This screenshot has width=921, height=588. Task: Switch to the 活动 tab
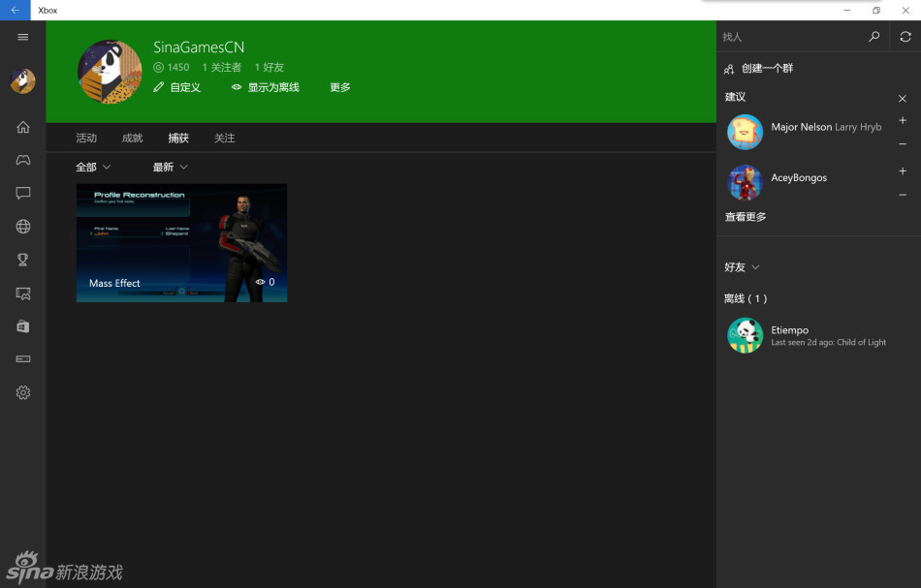coord(86,139)
